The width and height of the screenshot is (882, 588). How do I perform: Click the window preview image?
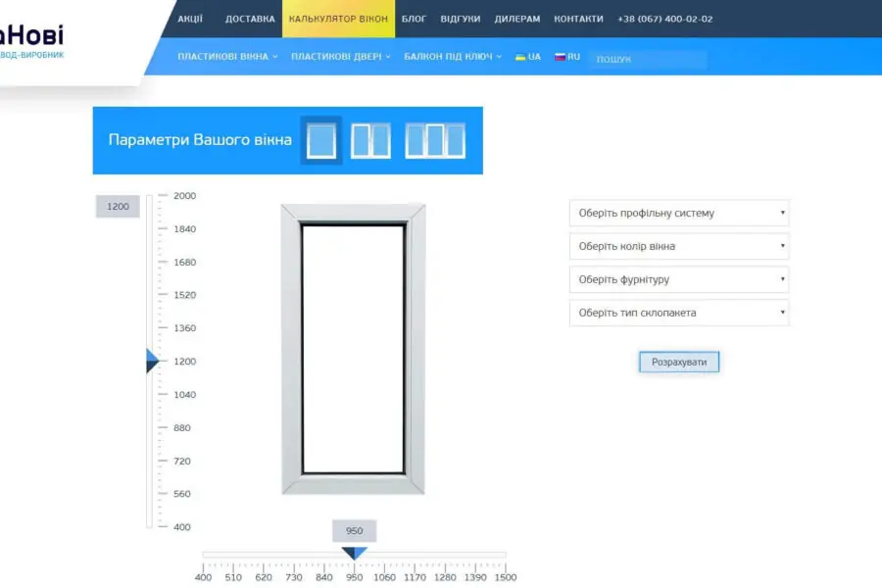pyautogui.click(x=353, y=349)
